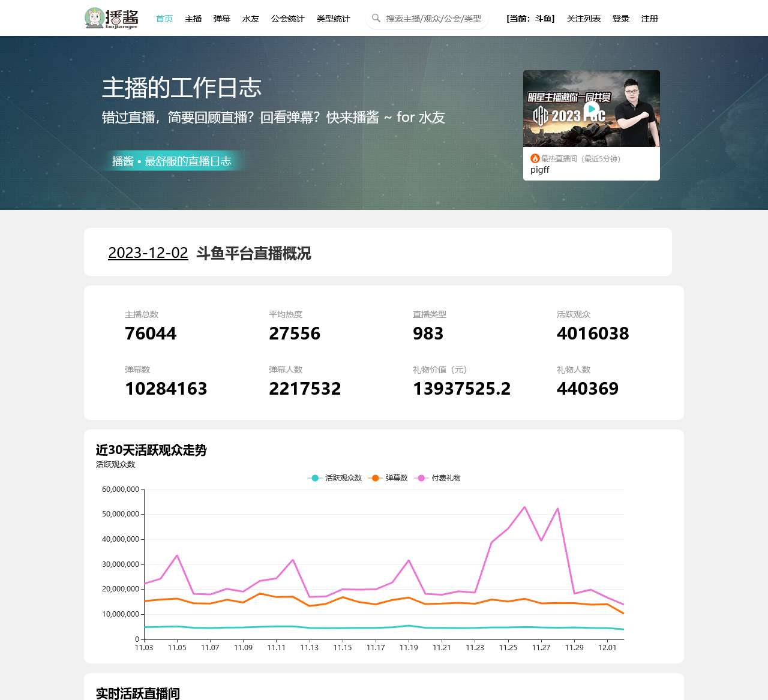Click the 礼物价值 value 13937525.2
The height and width of the screenshot is (700, 768).
pyautogui.click(x=462, y=389)
